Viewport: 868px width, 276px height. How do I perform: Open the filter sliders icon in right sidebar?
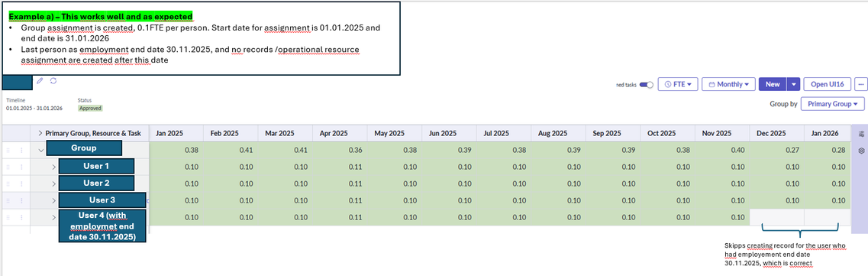tap(861, 134)
